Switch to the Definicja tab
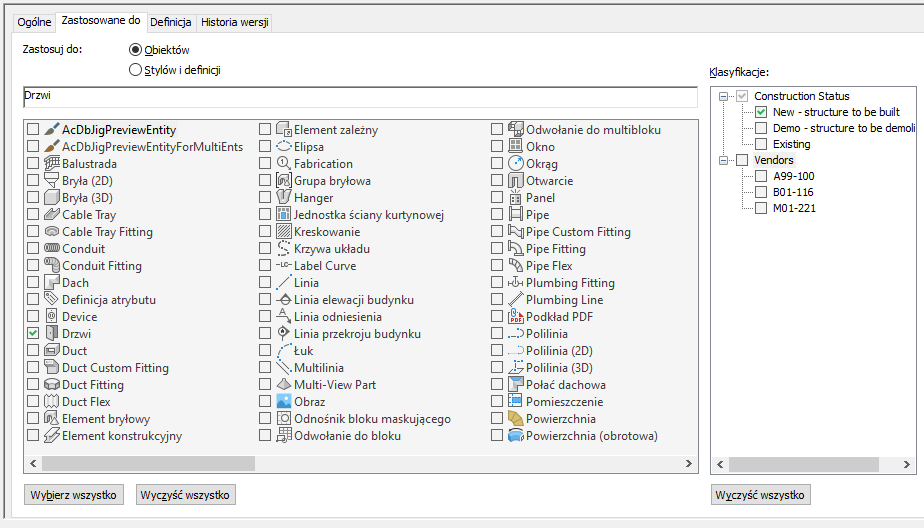The image size is (924, 528). coord(171,22)
